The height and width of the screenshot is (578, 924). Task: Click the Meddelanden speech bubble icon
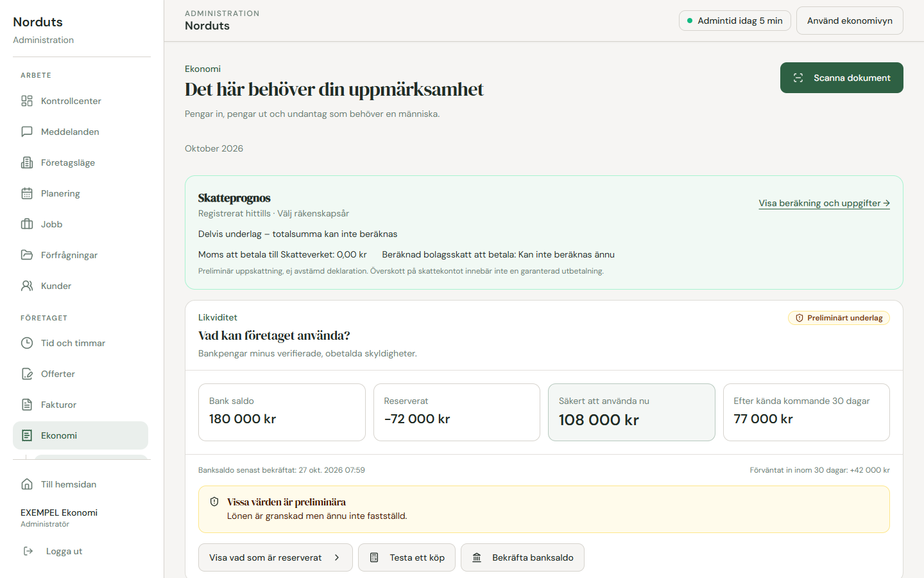pos(27,132)
